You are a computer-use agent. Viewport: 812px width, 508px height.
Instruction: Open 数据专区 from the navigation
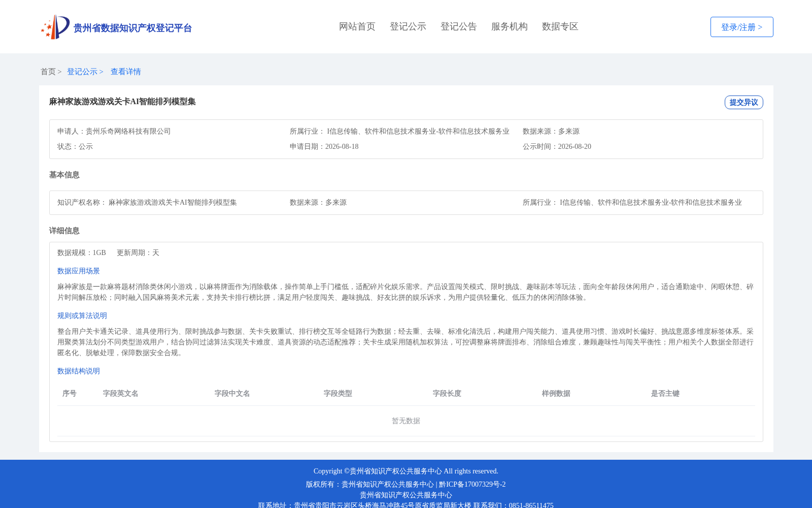(560, 26)
